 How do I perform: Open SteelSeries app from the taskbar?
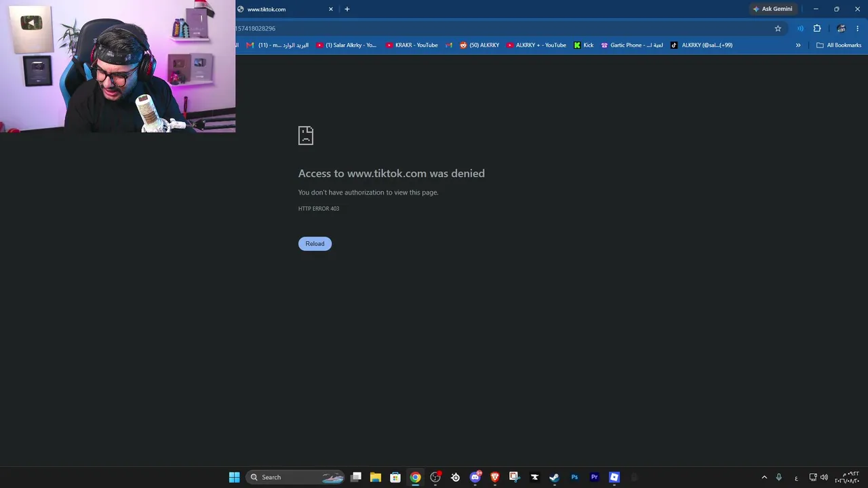[x=455, y=477]
